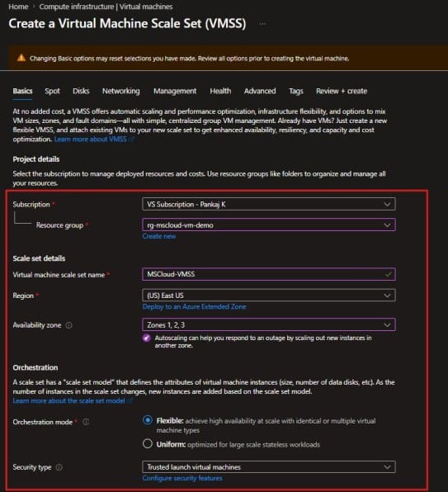This screenshot has width=448, height=492.
Task: Switch to the Management tab
Action: 175,91
